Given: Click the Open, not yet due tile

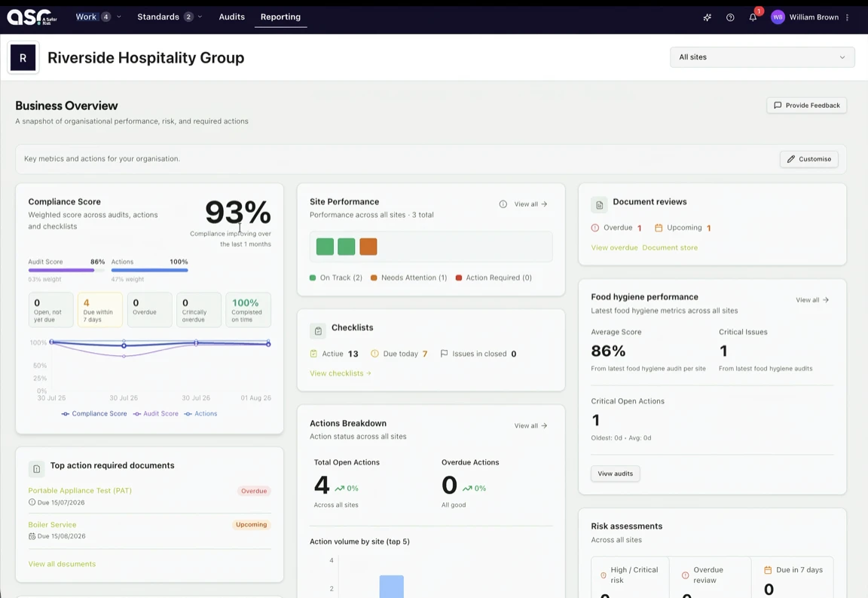Looking at the screenshot, I should pos(51,310).
